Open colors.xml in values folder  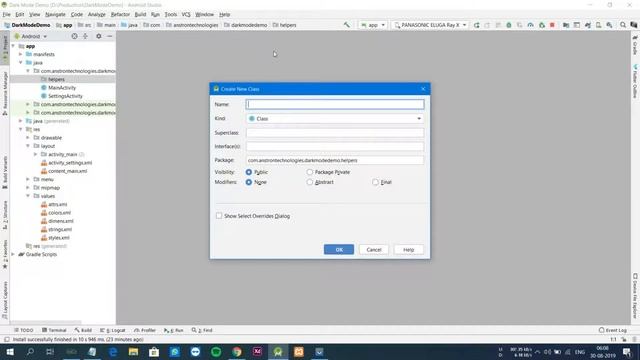tap(60, 213)
